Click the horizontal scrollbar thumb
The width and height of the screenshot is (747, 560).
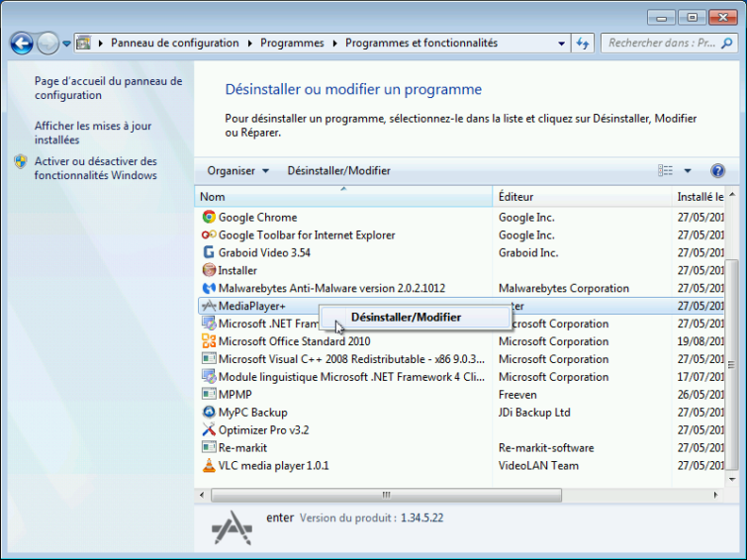click(x=386, y=495)
